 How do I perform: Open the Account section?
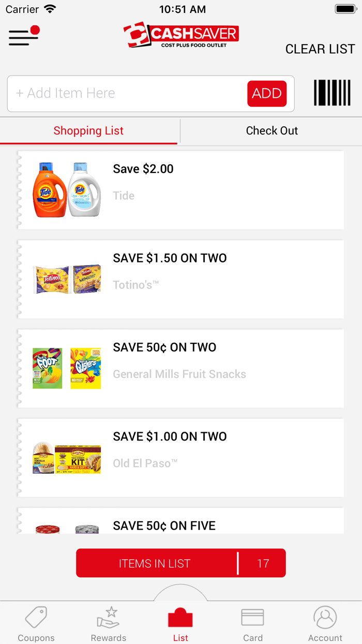[x=325, y=623]
